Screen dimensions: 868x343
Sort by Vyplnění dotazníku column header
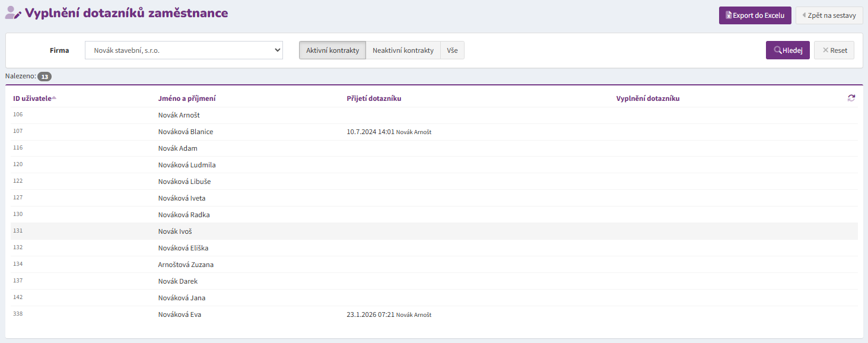point(648,99)
